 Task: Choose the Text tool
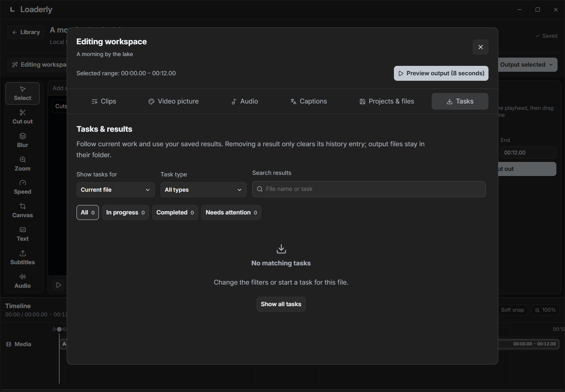point(22,234)
